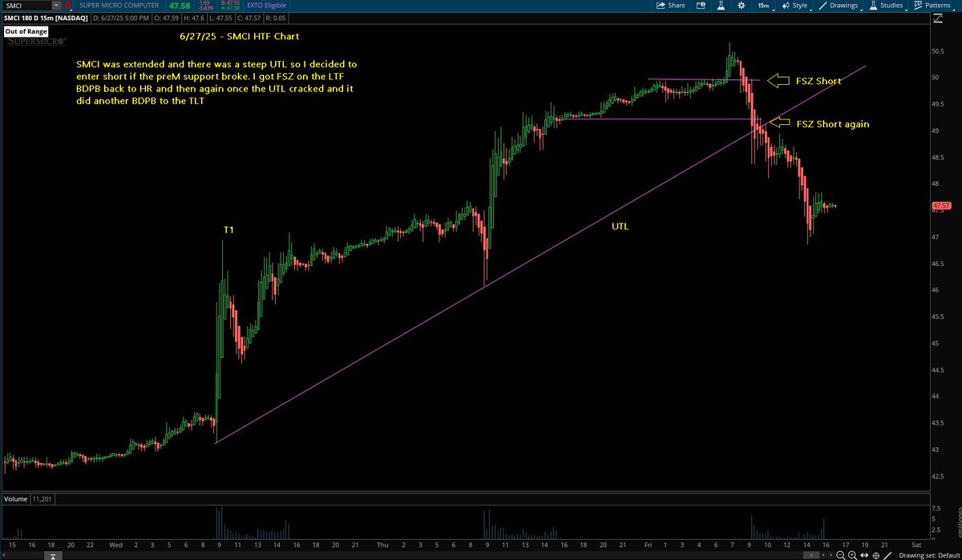Image resolution: width=962 pixels, height=560 pixels.
Task: Open the Drawing set: Default selector
Action: tap(928, 555)
